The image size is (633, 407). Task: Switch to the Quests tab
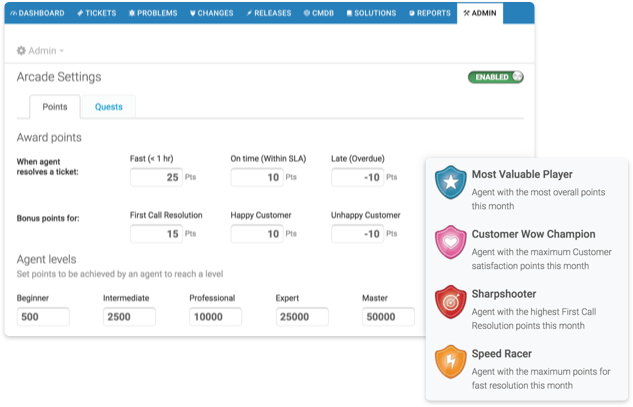[108, 106]
